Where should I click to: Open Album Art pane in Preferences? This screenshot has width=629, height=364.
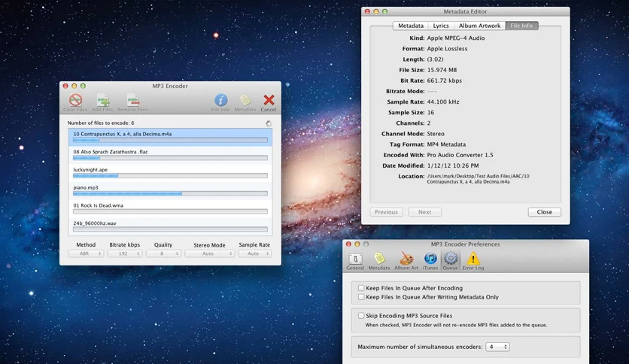pos(406,261)
